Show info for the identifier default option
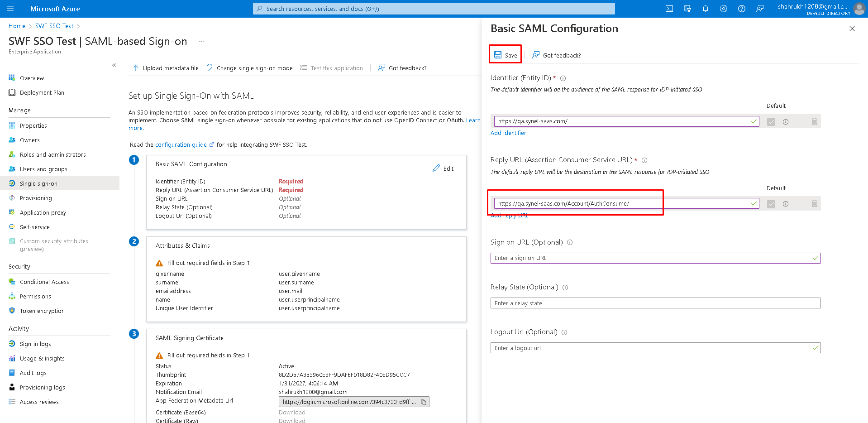Image resolution: width=868 pixels, height=423 pixels. point(786,121)
